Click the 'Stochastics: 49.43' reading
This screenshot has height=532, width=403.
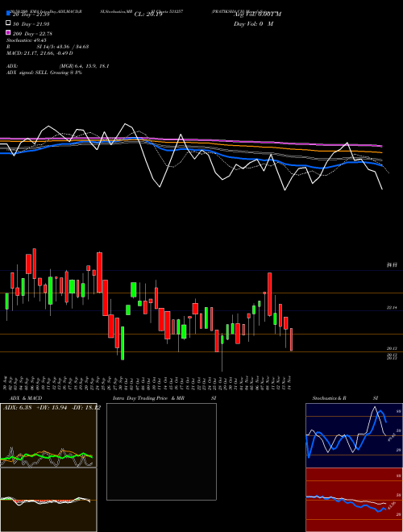(26, 40)
